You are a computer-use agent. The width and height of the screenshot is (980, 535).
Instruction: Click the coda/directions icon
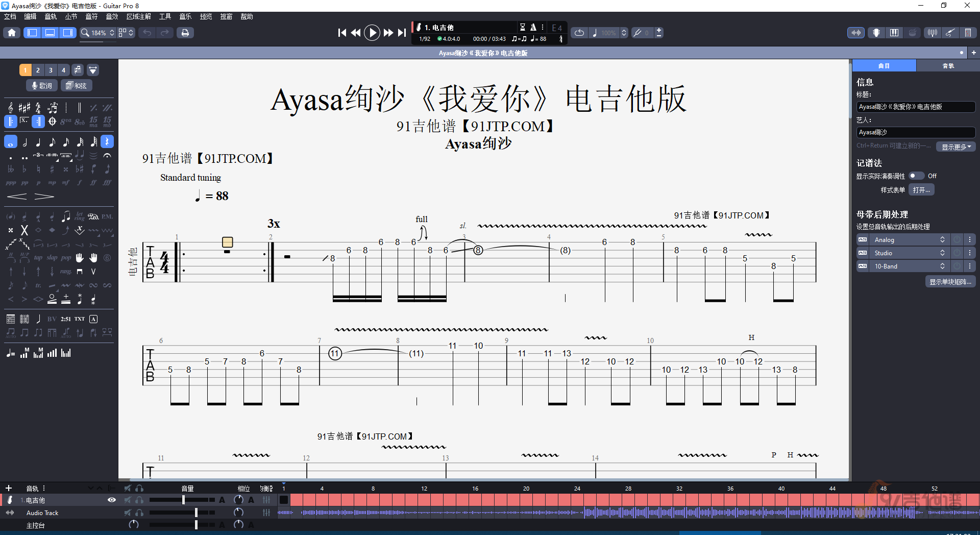coord(52,121)
